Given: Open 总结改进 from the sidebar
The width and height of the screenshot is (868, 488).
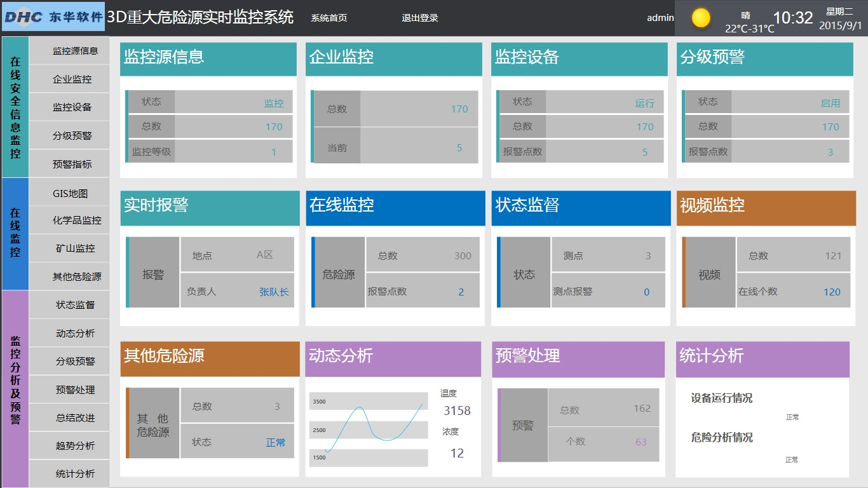Looking at the screenshot, I should [x=75, y=417].
